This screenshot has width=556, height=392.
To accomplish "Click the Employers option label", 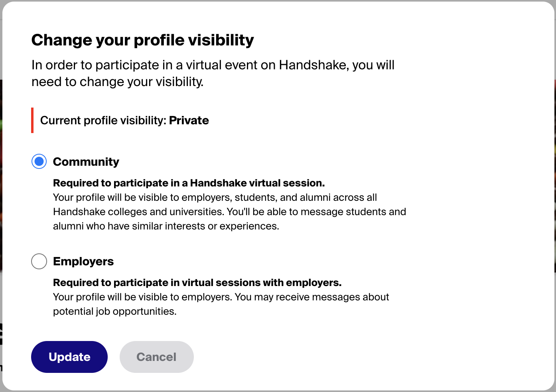I will coord(83,261).
